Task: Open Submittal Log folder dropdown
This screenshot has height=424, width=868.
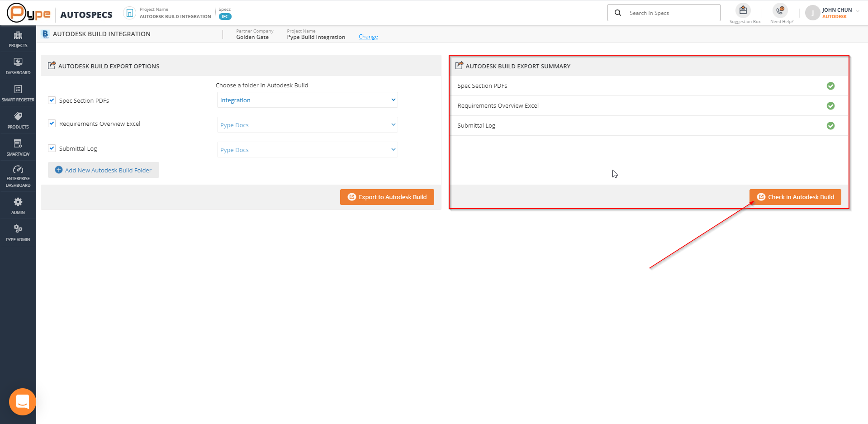Action: [308, 150]
